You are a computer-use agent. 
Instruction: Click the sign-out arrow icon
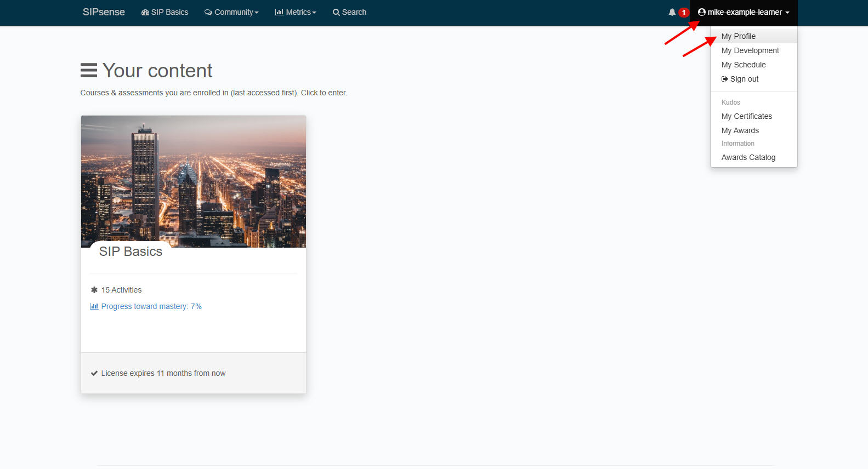coord(725,79)
